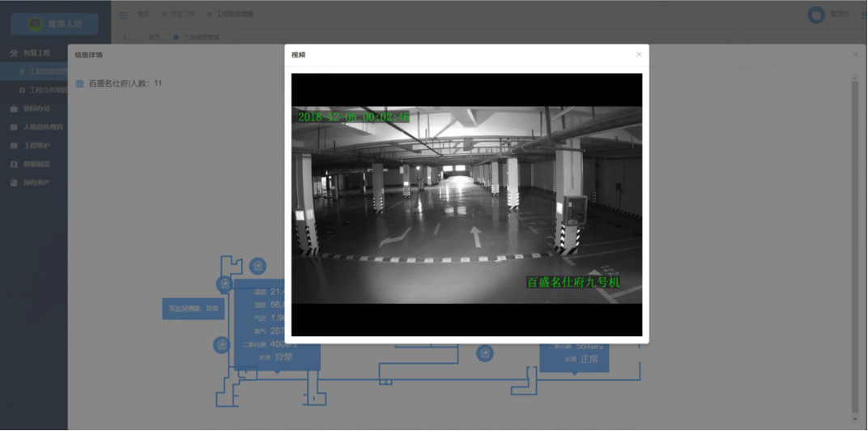The width and height of the screenshot is (868, 431).
Task: Click the topmost camera icon on floor plan
Action: (257, 266)
